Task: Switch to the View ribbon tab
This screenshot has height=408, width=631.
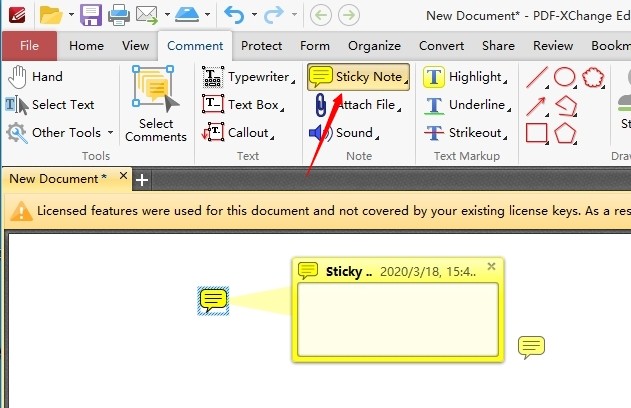Action: 136,45
